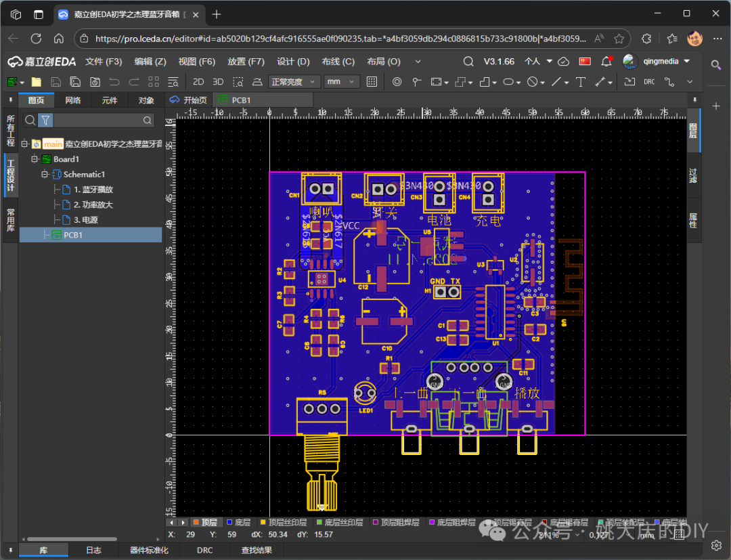Switch to the 对象 tab
731x560 pixels.
pos(146,100)
